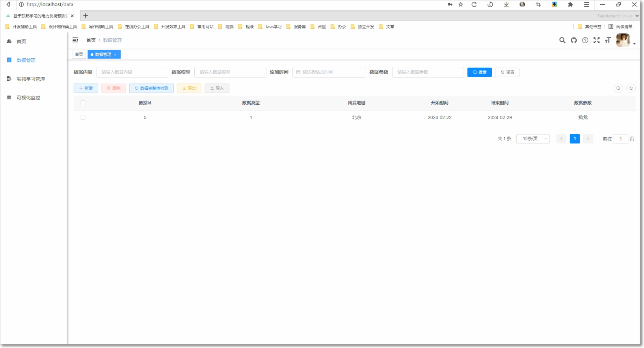
Task: Close the 数据管理 tag tab
Action: click(115, 55)
